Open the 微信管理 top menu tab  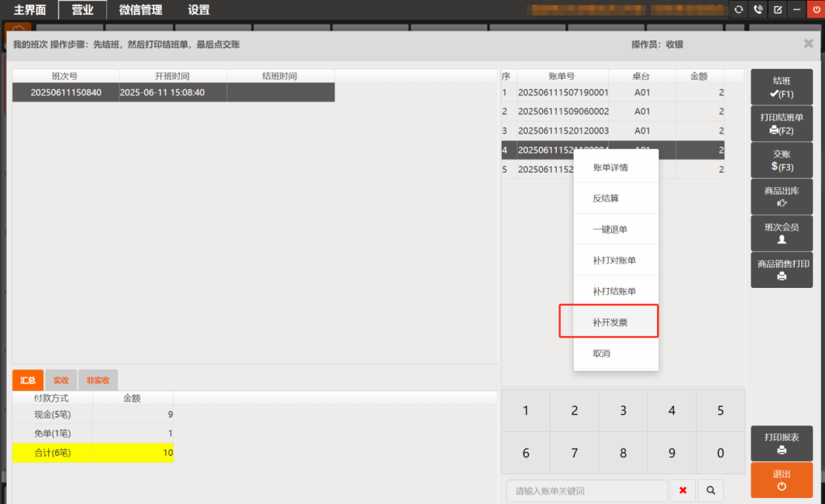tap(142, 10)
